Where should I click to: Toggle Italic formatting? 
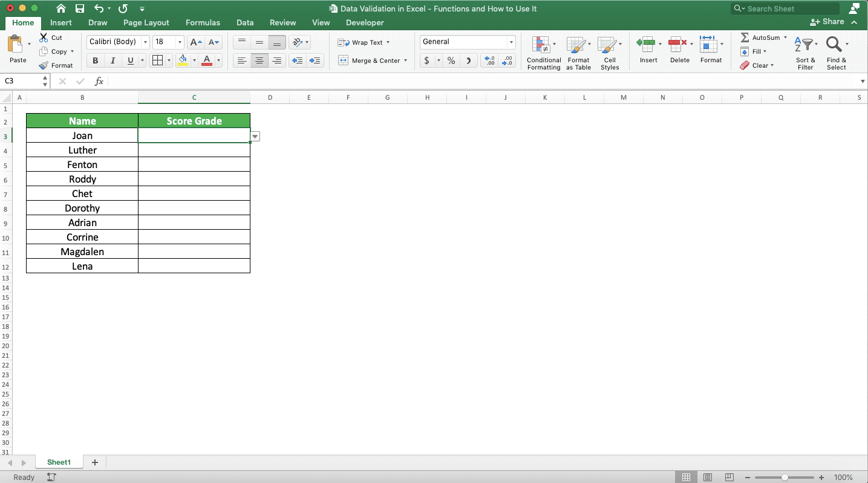click(x=113, y=60)
